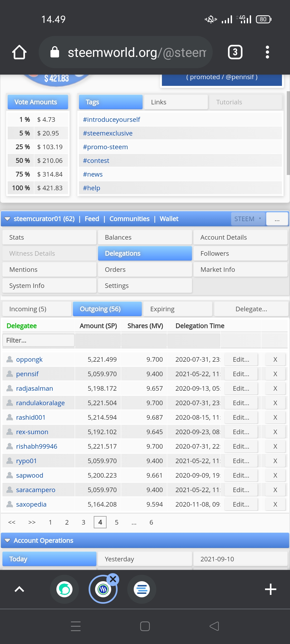This screenshot has height=644, width=290.
Task: Remove delegation to saxopedia with X
Action: (x=275, y=504)
